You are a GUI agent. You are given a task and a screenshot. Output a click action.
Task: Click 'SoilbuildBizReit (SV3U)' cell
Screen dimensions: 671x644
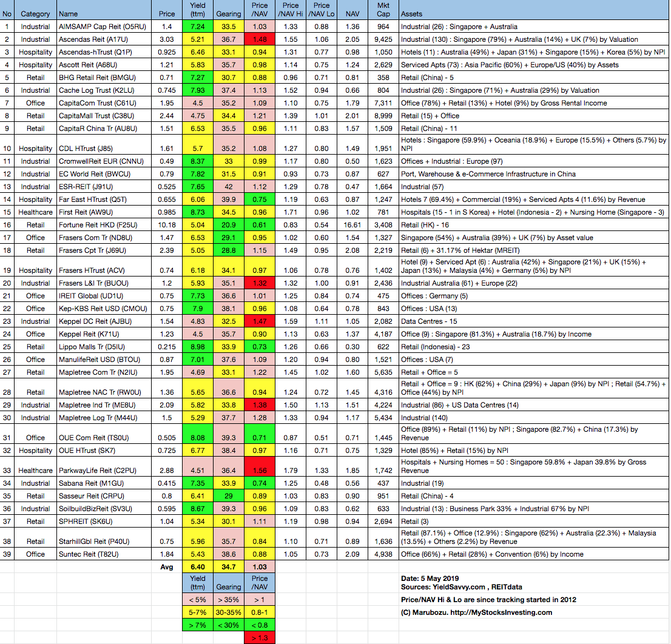pyautogui.click(x=104, y=509)
